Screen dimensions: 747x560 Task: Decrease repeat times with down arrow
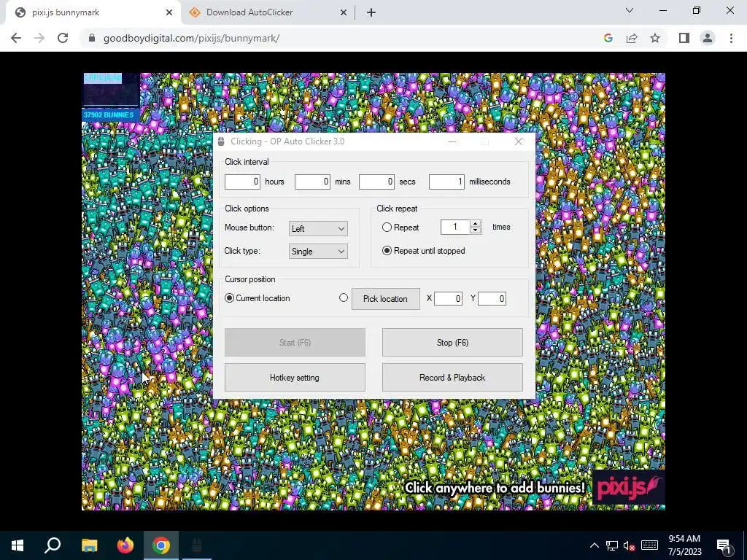pos(475,230)
